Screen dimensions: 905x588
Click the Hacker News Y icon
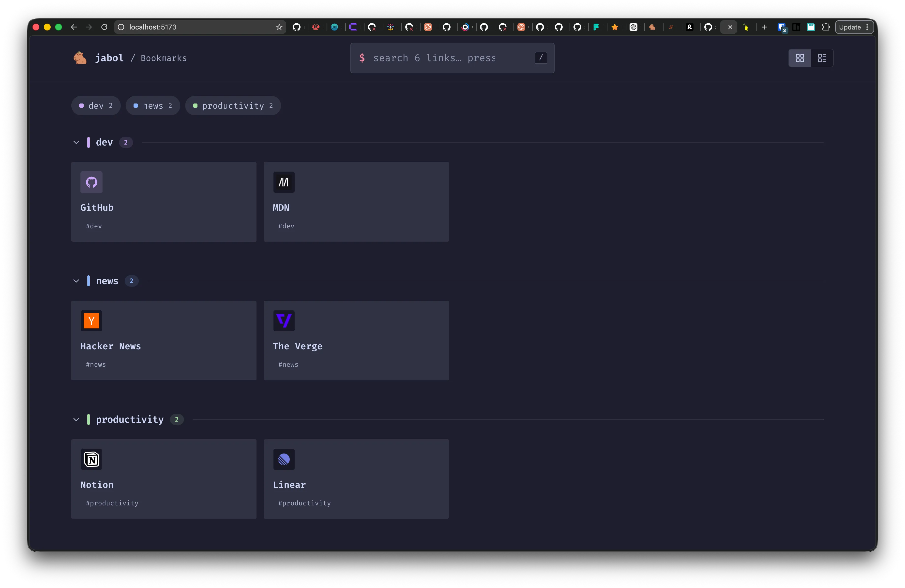(91, 321)
